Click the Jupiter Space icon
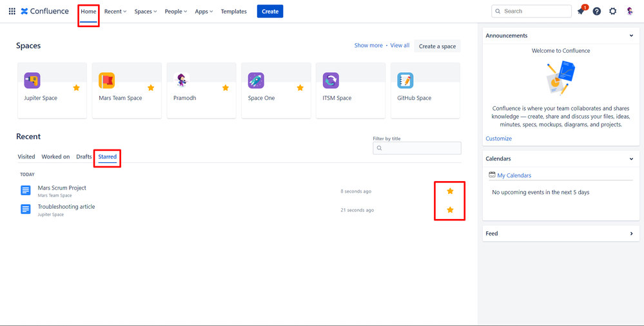Screen dimensions: 644x326 pos(32,81)
